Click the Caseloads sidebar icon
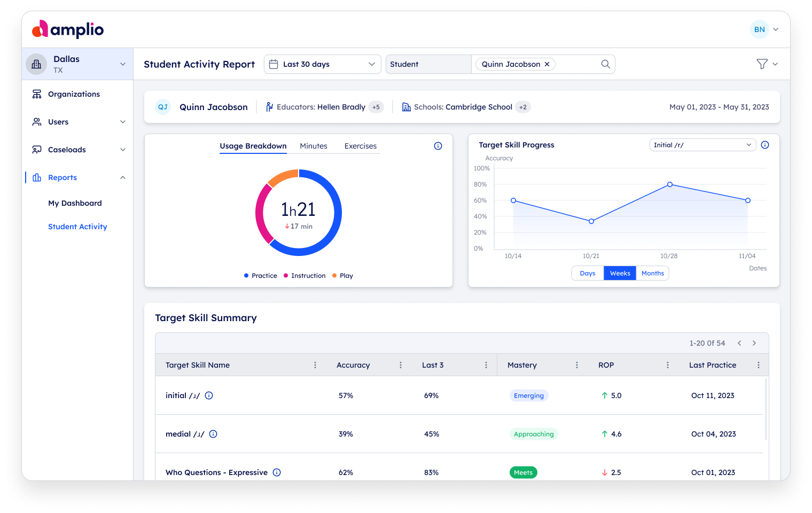 pyautogui.click(x=37, y=150)
